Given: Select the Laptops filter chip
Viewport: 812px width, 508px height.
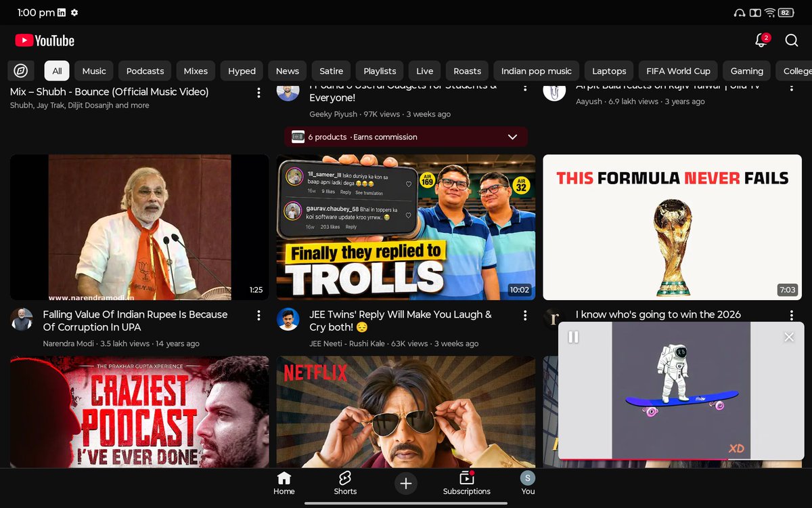Looking at the screenshot, I should coord(609,70).
